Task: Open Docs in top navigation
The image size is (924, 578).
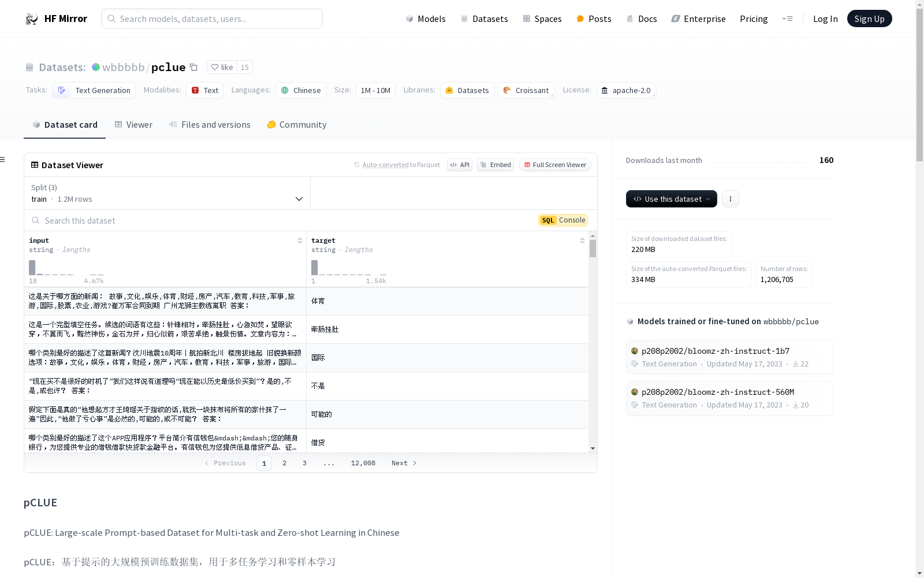Action: 642,19
